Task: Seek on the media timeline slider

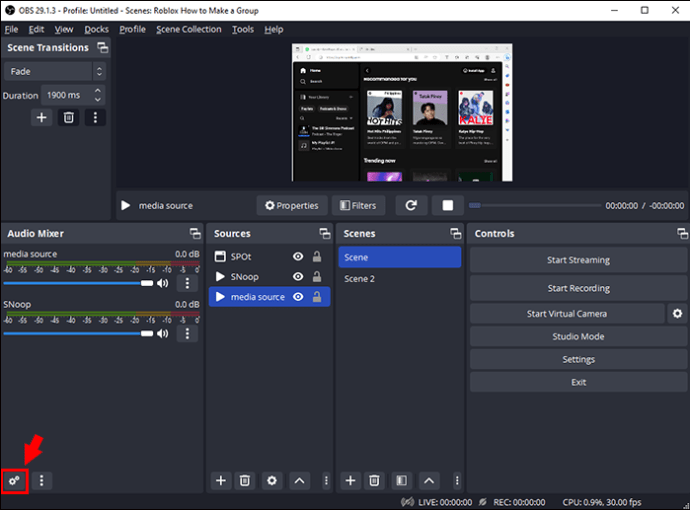Action: pos(535,205)
